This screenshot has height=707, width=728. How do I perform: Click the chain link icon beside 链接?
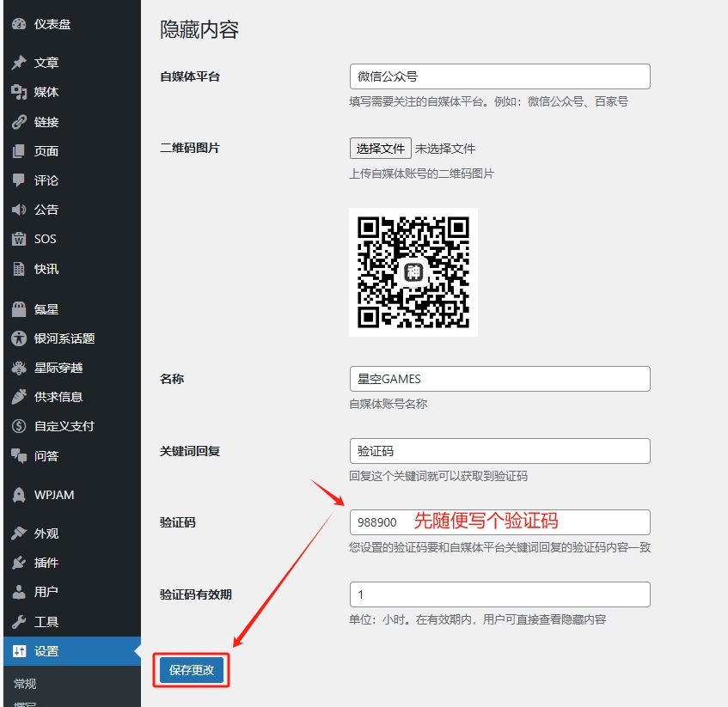(19, 121)
